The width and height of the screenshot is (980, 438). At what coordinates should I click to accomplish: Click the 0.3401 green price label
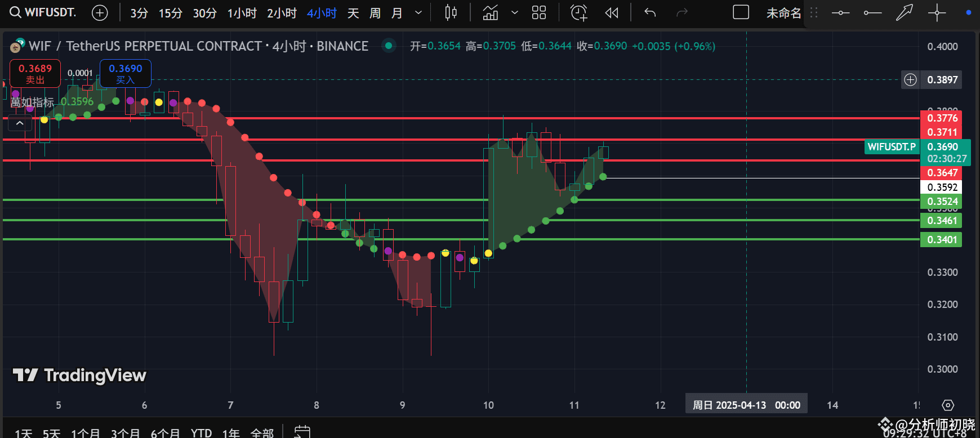click(x=942, y=240)
